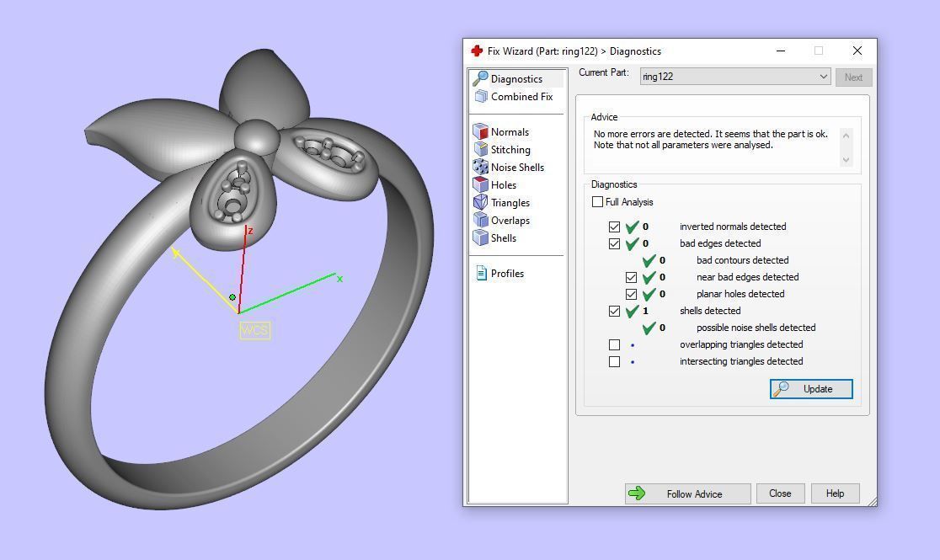The width and height of the screenshot is (940, 560).
Task: Open the Holes fix icon
Action: point(481,184)
